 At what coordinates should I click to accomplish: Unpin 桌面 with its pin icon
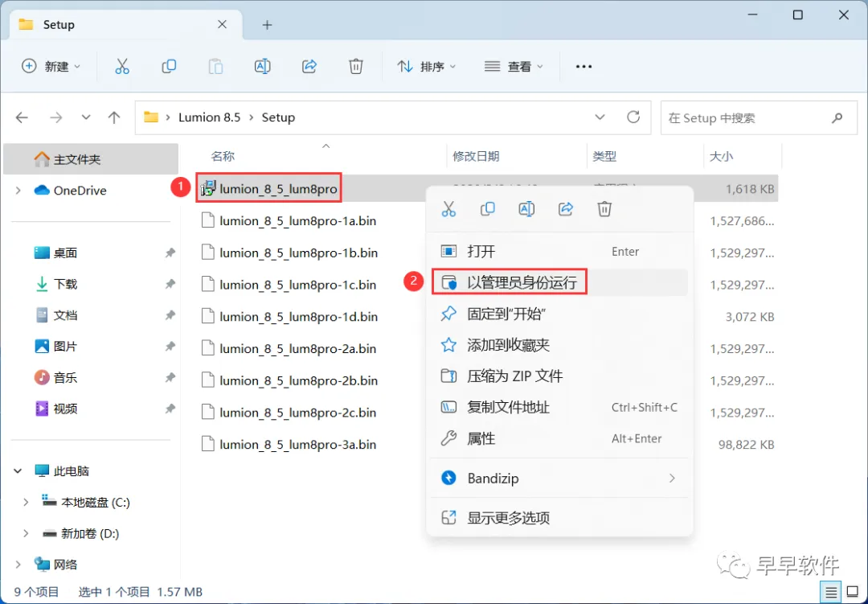170,253
